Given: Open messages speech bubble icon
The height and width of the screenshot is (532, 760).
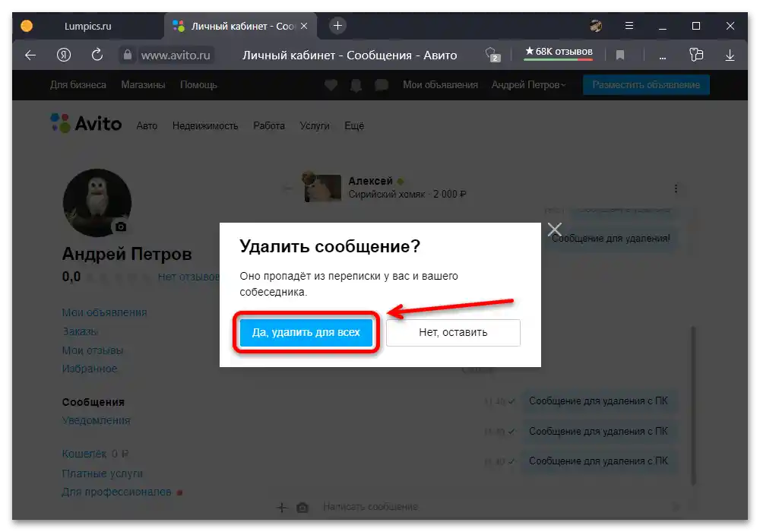Looking at the screenshot, I should pos(382,85).
